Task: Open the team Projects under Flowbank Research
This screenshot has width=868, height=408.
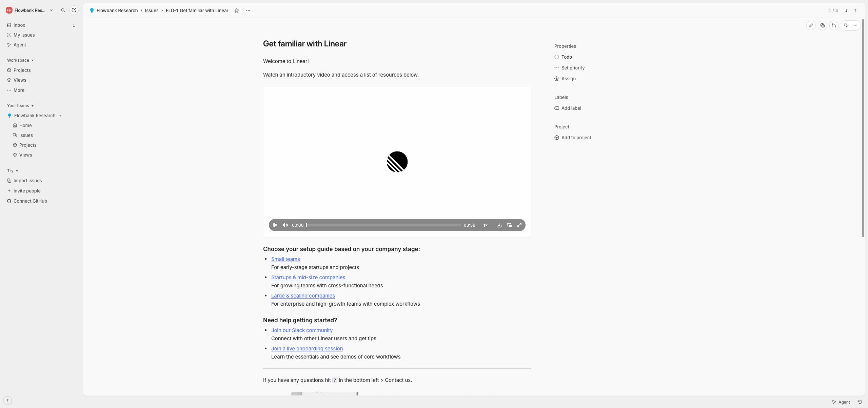Action: click(x=44, y=145)
